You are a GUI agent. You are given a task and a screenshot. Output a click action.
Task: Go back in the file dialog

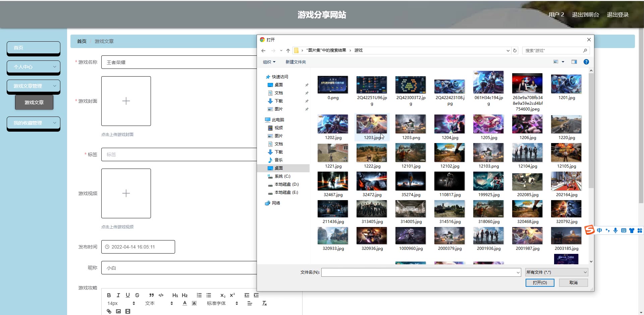[x=263, y=50]
